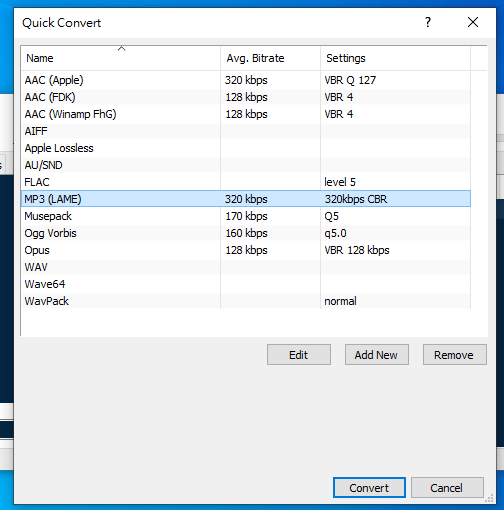Select the Opus preset
The height and width of the screenshot is (510, 504).
click(x=246, y=250)
